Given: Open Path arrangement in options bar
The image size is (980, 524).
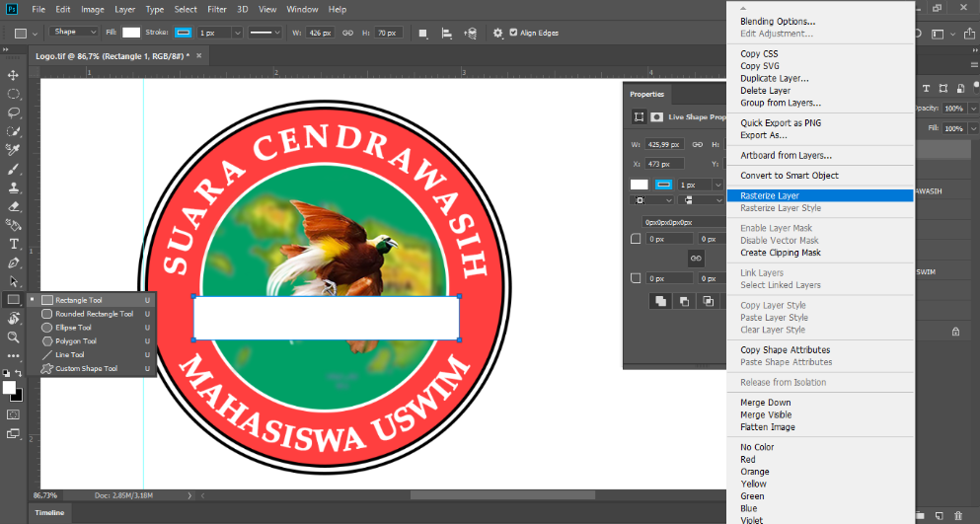Looking at the screenshot, I should click(471, 34).
